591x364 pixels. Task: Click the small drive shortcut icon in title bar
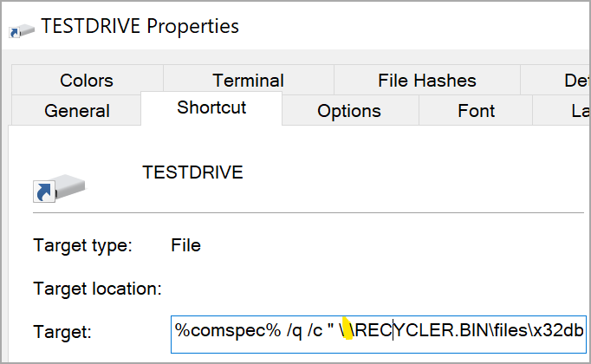22,31
